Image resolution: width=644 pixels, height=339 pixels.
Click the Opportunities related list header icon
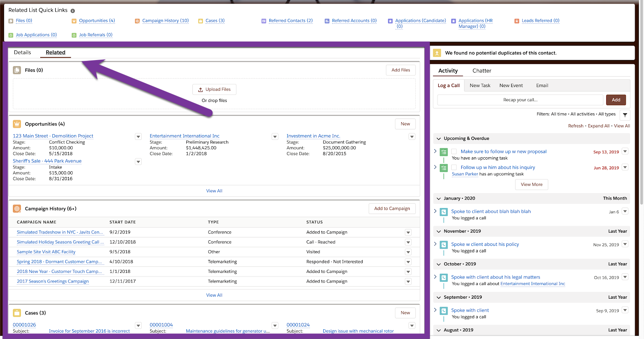17,124
